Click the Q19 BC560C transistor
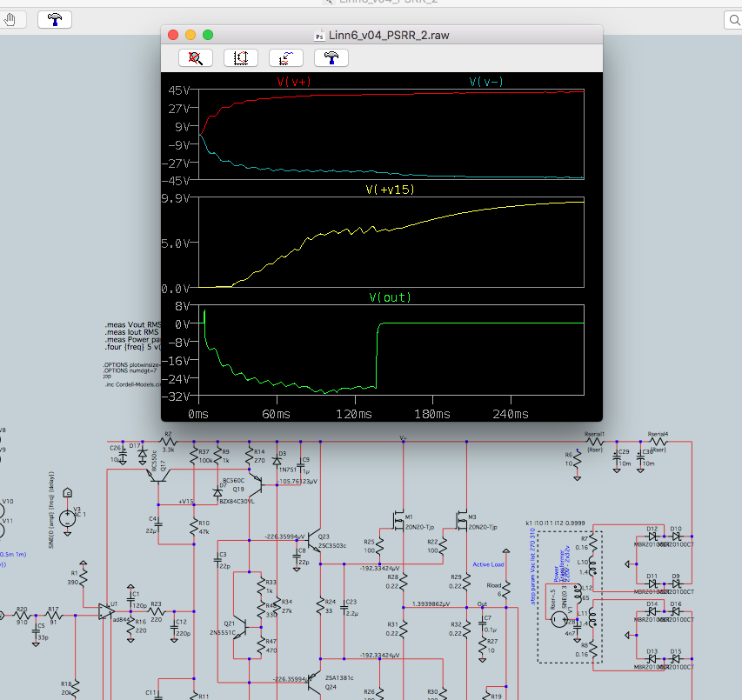This screenshot has width=742, height=700. click(x=257, y=485)
